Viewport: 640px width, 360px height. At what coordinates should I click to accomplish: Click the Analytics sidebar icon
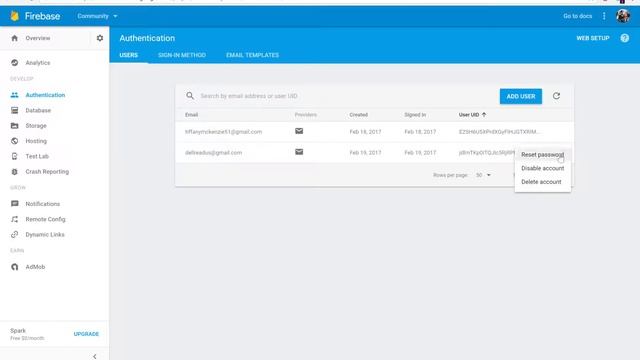15,62
